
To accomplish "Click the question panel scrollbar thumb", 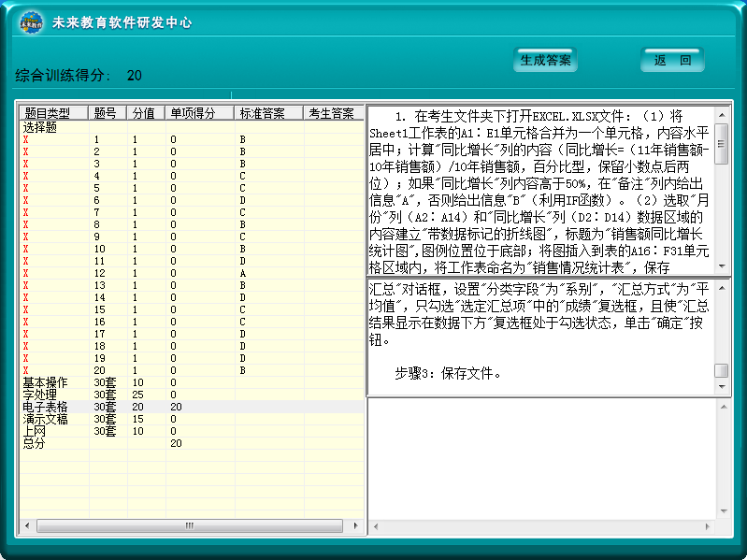I will (722, 144).
